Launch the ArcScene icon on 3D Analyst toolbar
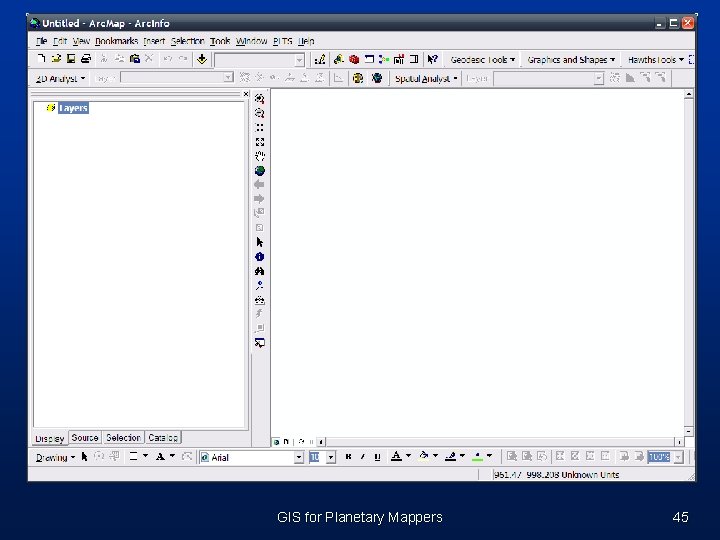Viewport: 720px width, 540px height. [x=358, y=78]
